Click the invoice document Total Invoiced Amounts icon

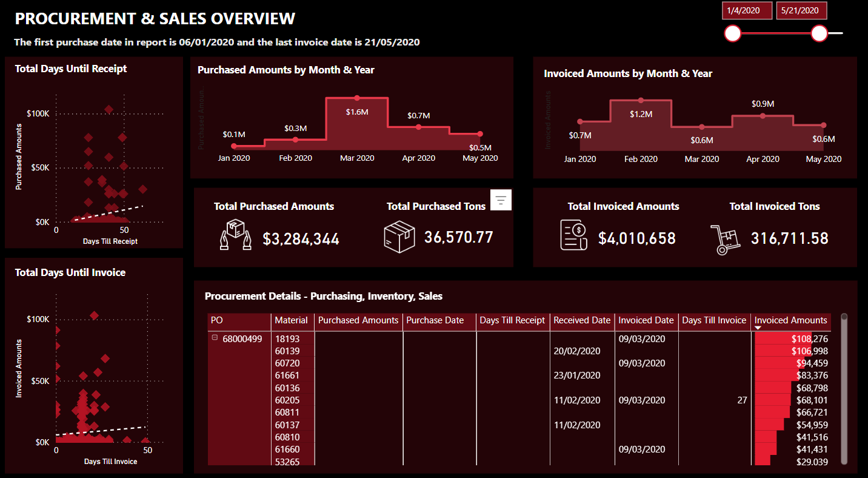573,236
